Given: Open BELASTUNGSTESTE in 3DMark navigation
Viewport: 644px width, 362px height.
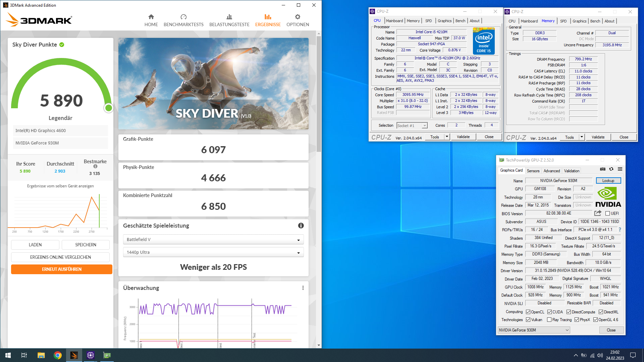Looking at the screenshot, I should tap(229, 20).
